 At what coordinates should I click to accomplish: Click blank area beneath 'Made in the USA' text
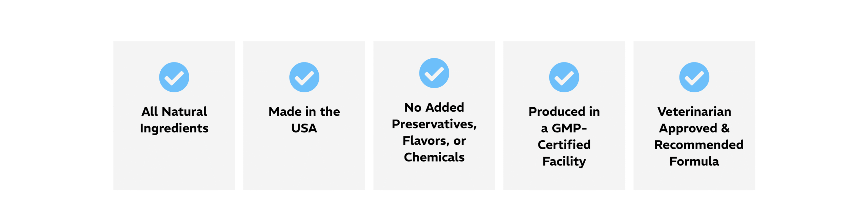click(x=304, y=163)
